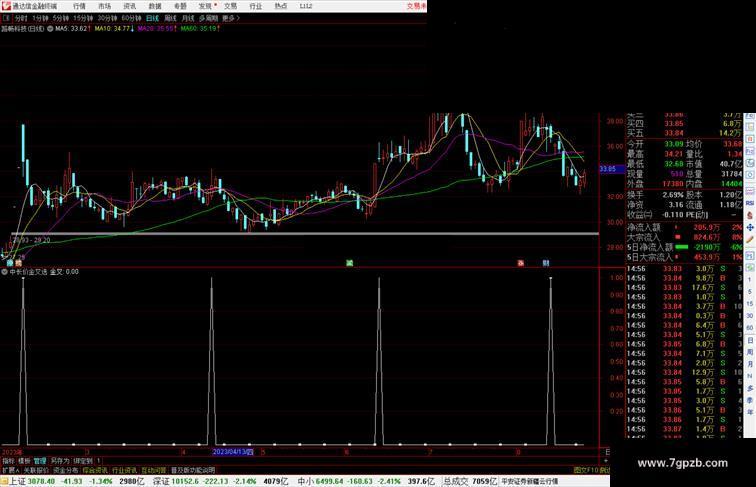Select the 日线 daily period

[x=152, y=18]
